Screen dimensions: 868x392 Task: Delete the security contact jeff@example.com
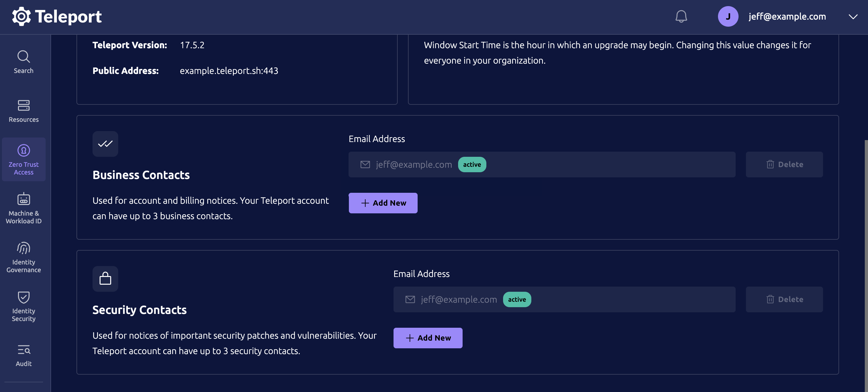click(784, 299)
